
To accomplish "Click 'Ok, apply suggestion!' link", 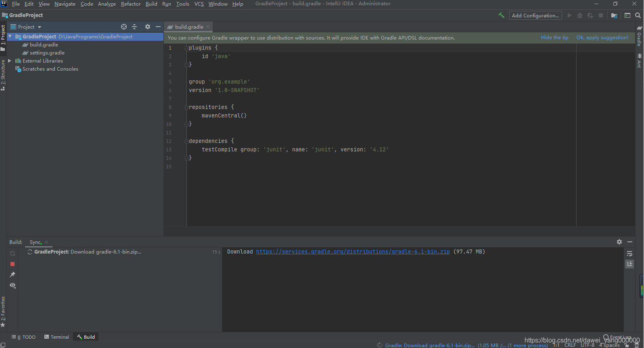I will 602,38.
